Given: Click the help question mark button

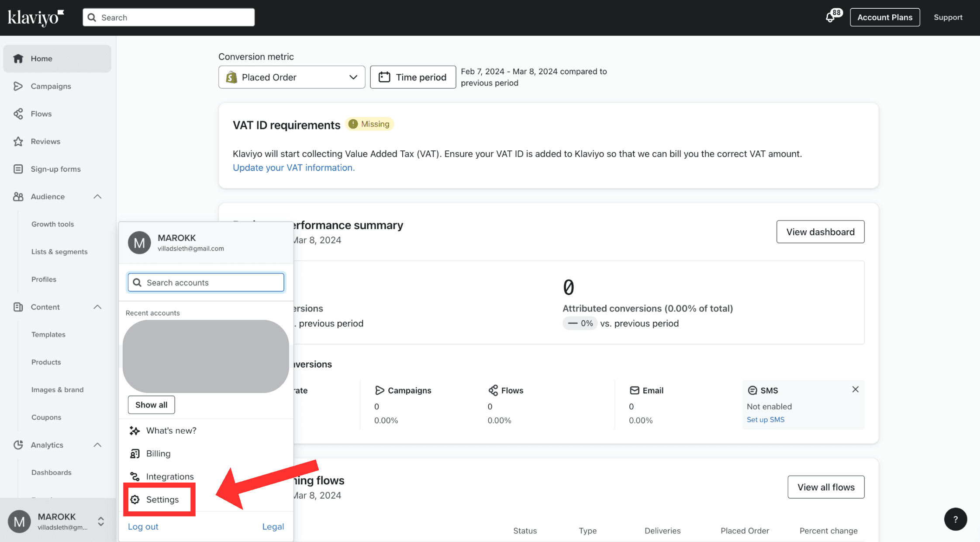Looking at the screenshot, I should point(956,519).
